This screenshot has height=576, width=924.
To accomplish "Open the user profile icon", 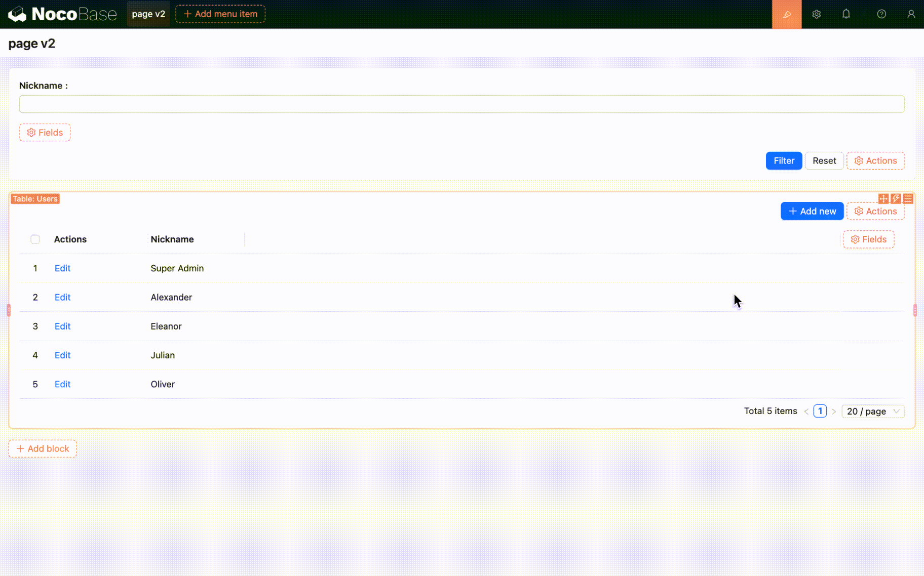I will click(911, 14).
